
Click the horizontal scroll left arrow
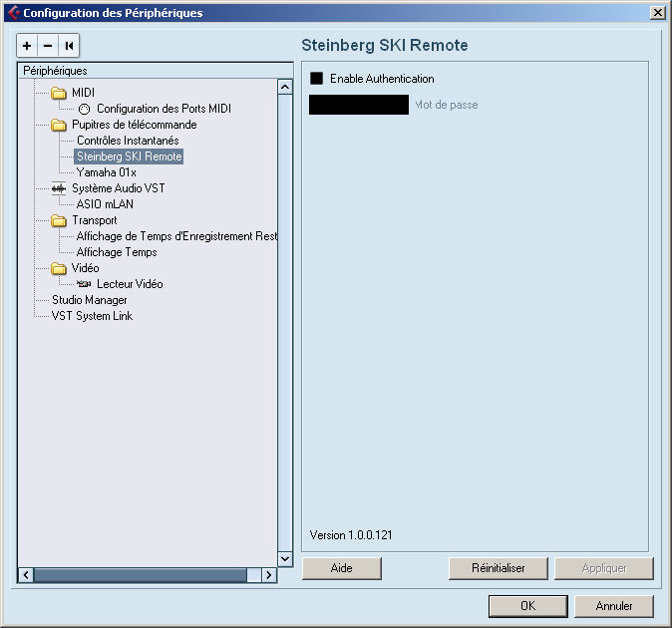[x=26, y=575]
